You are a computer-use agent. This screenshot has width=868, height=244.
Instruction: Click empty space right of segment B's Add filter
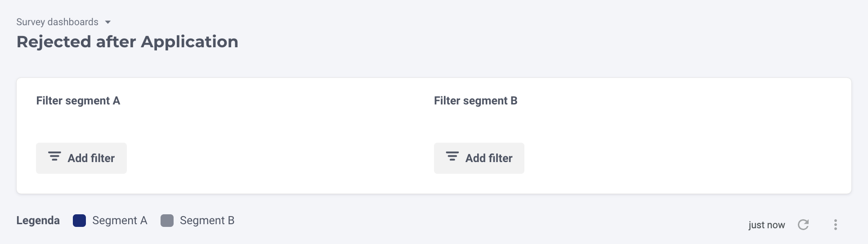point(675,158)
